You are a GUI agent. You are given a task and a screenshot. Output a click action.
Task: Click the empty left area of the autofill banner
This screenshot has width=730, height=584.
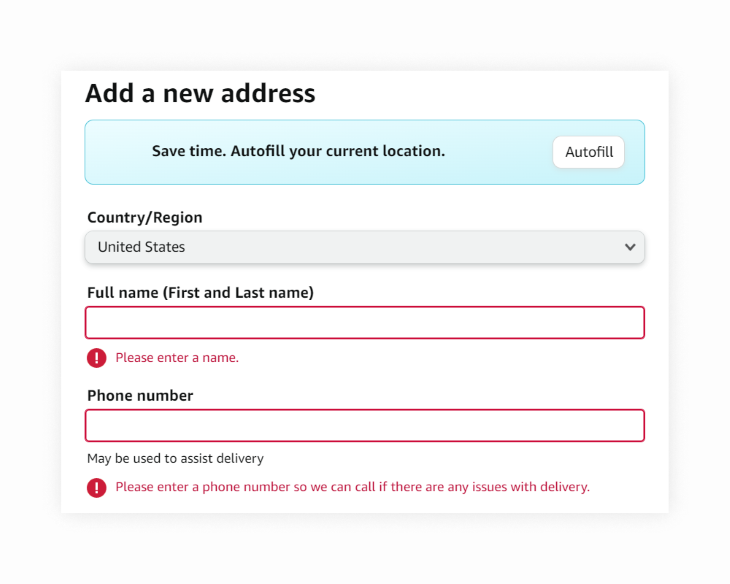pyautogui.click(x=119, y=152)
